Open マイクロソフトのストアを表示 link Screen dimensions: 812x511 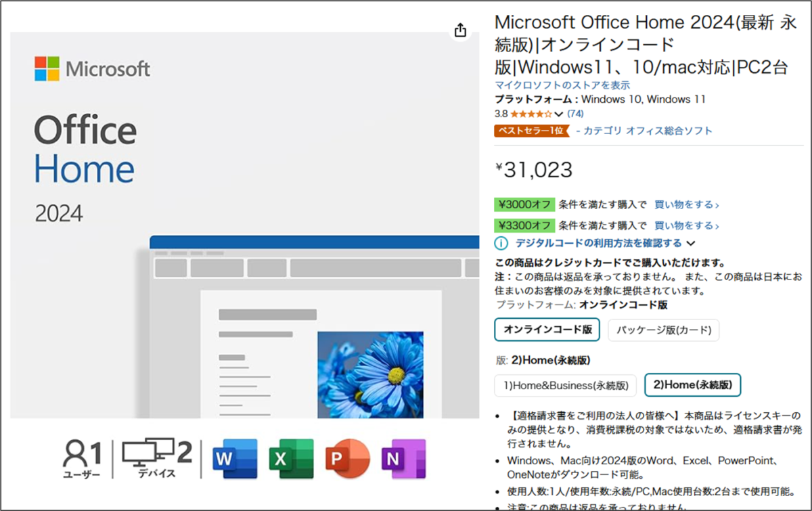tap(561, 85)
